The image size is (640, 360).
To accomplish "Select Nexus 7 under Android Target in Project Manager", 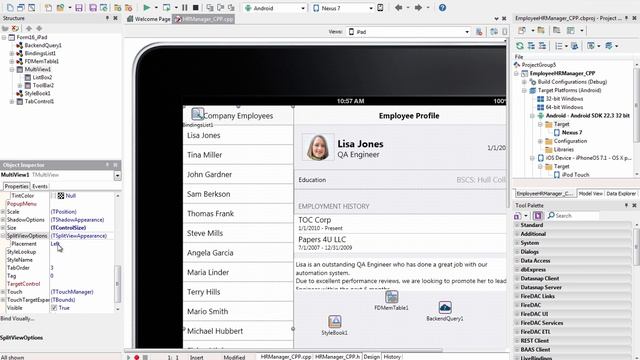I will point(571,132).
